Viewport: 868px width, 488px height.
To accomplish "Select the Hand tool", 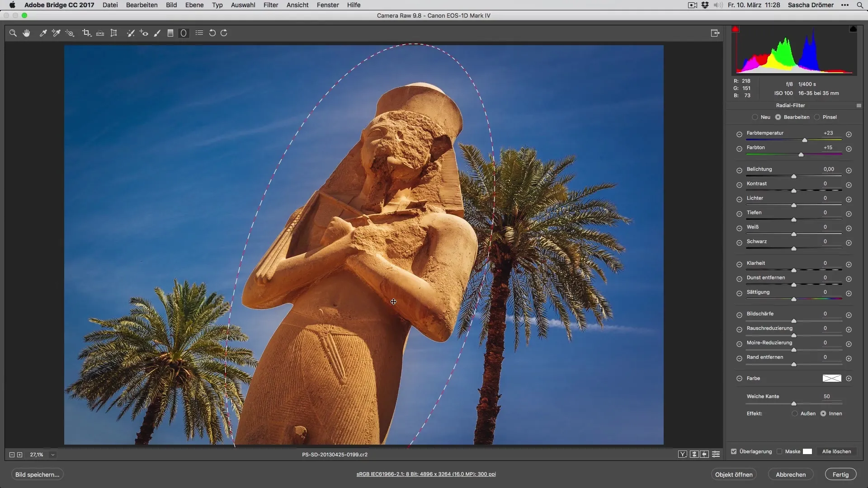I will [27, 33].
